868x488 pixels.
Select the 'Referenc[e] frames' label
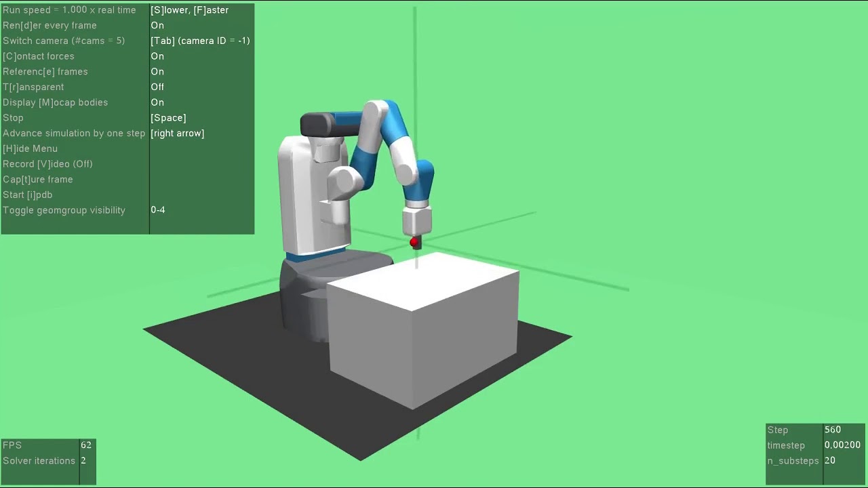point(45,72)
